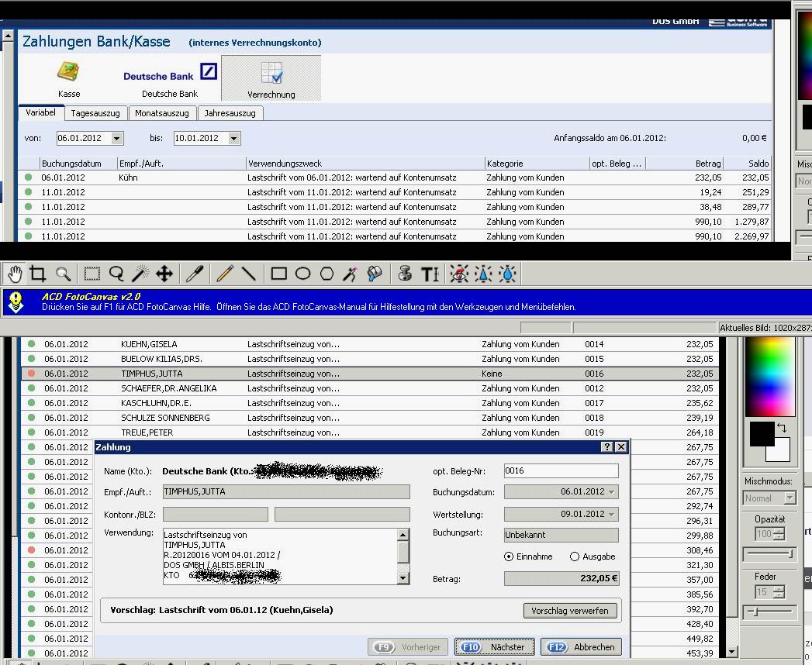Sort by the Buchungsdatum column header
The height and width of the screenshot is (665, 812).
78,164
